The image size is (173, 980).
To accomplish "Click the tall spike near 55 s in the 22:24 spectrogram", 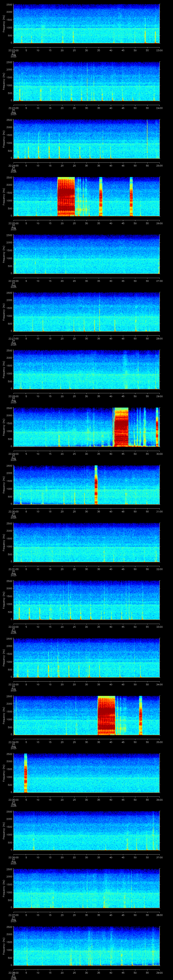I will click(x=147, y=139).
